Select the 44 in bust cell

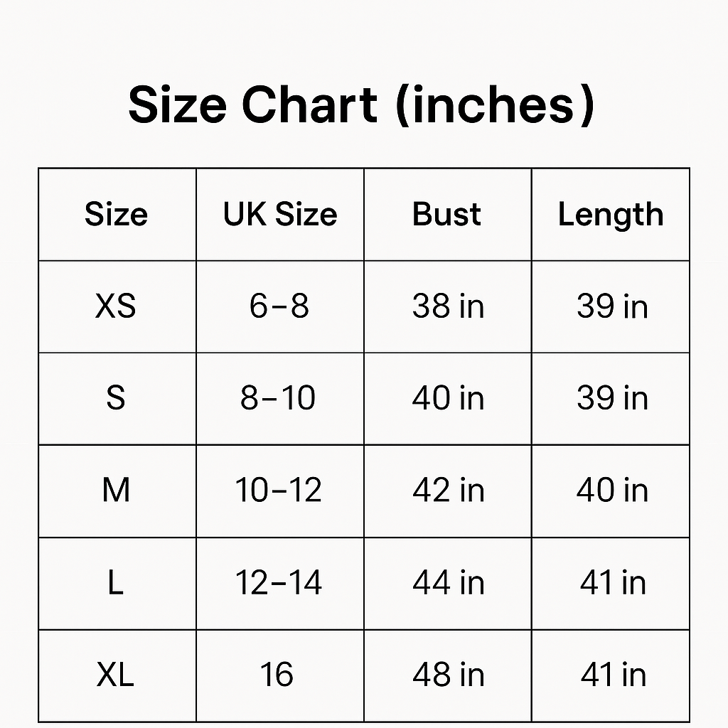tap(448, 583)
